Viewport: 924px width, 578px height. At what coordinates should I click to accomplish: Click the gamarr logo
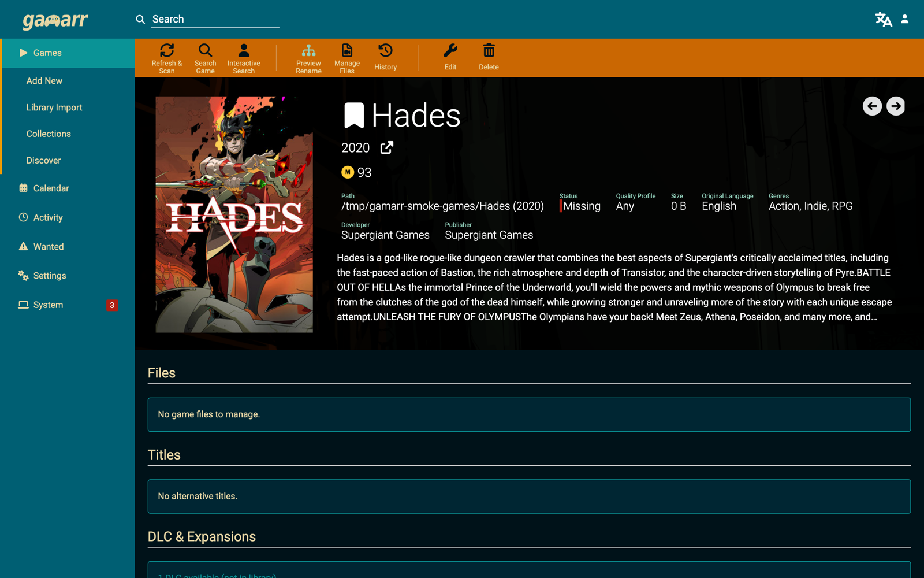(x=55, y=20)
